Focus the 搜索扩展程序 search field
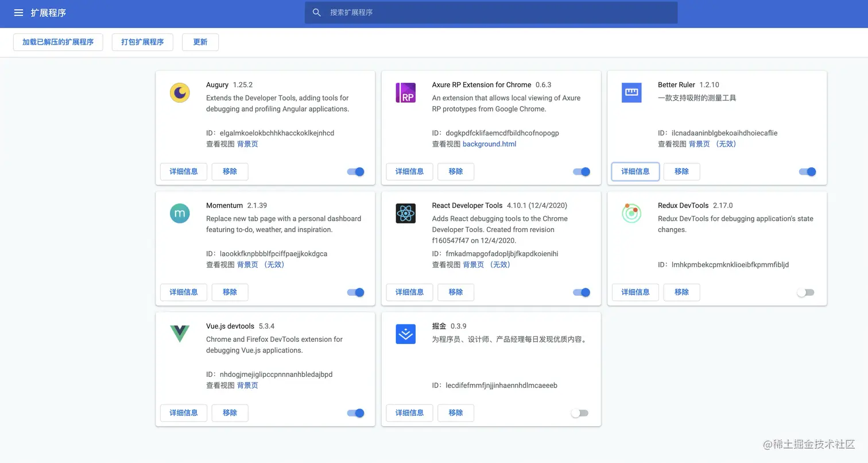This screenshot has width=868, height=463. click(491, 13)
